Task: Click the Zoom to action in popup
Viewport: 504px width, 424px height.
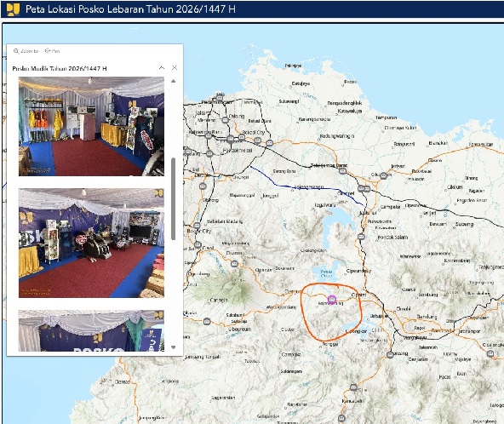Action: click(x=26, y=51)
